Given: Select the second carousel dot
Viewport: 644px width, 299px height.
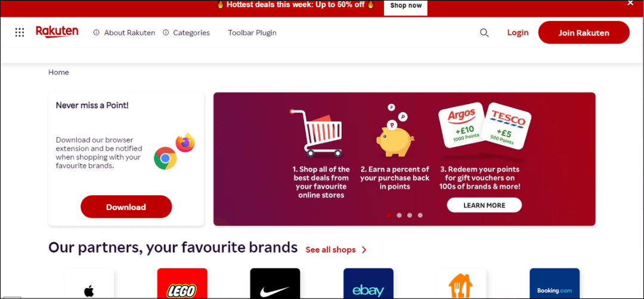Looking at the screenshot, I should tap(399, 215).
